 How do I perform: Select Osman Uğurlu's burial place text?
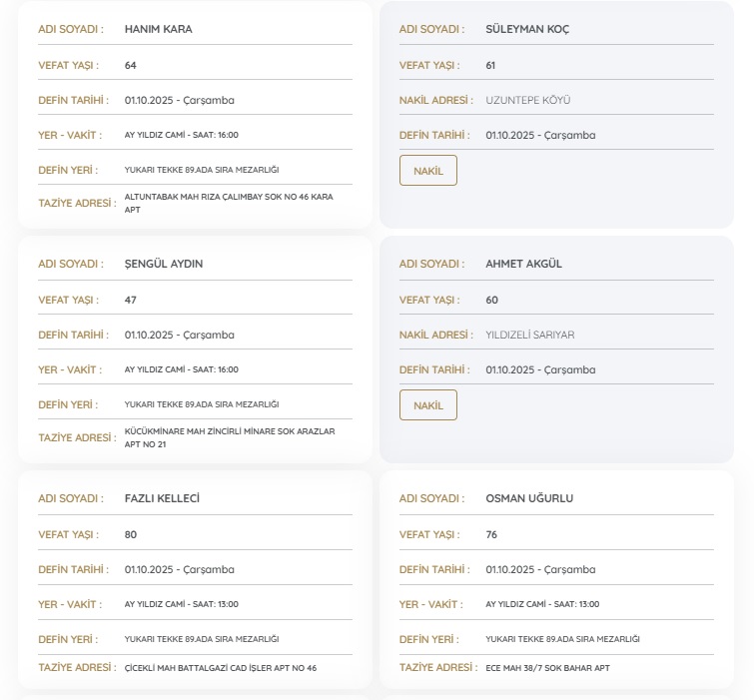click(x=562, y=639)
